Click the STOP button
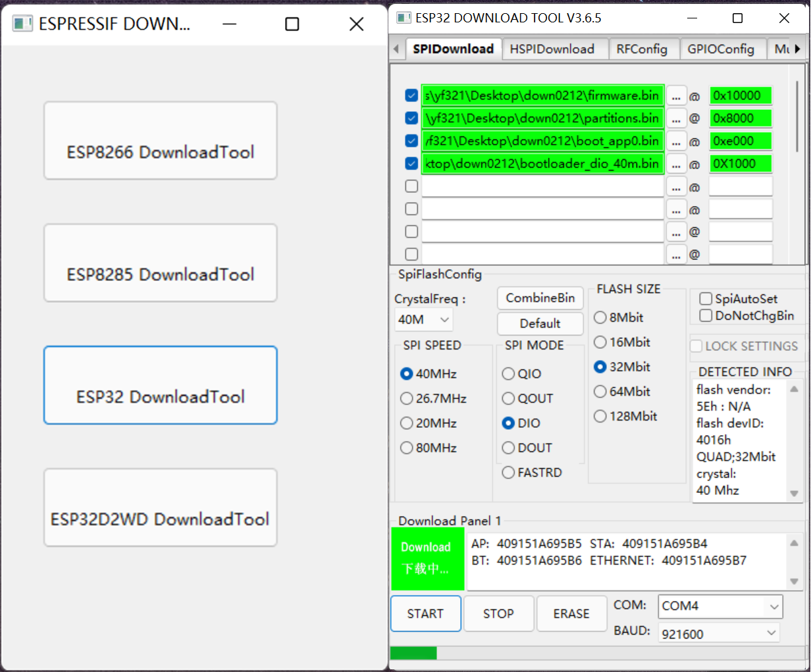 coord(498,613)
